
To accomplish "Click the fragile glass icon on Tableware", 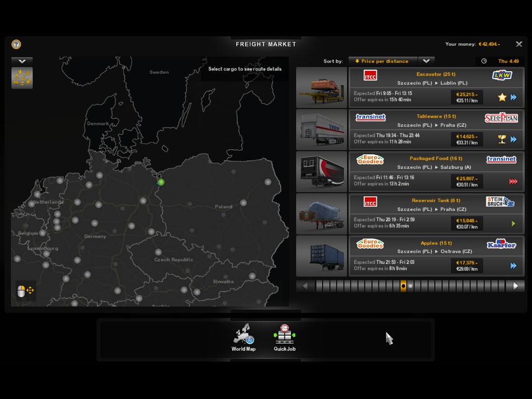I will pos(502,139).
